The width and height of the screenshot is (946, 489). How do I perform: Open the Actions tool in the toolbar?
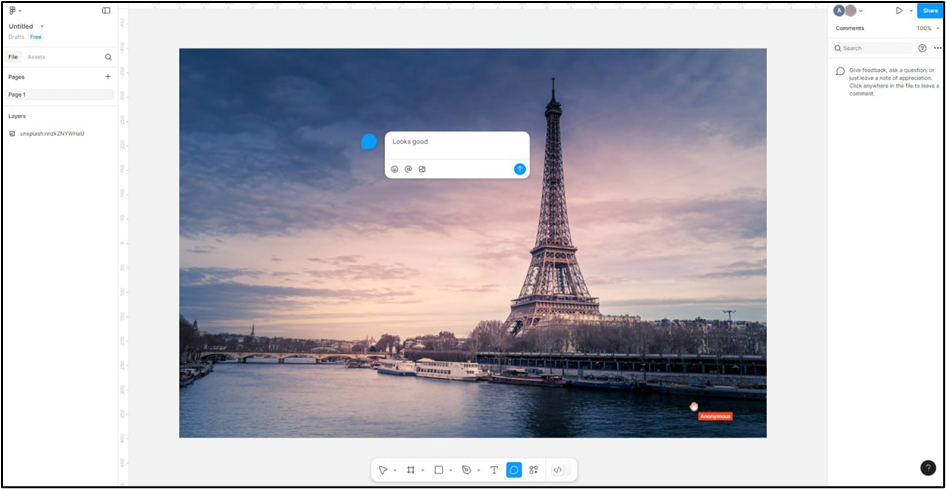coord(533,470)
